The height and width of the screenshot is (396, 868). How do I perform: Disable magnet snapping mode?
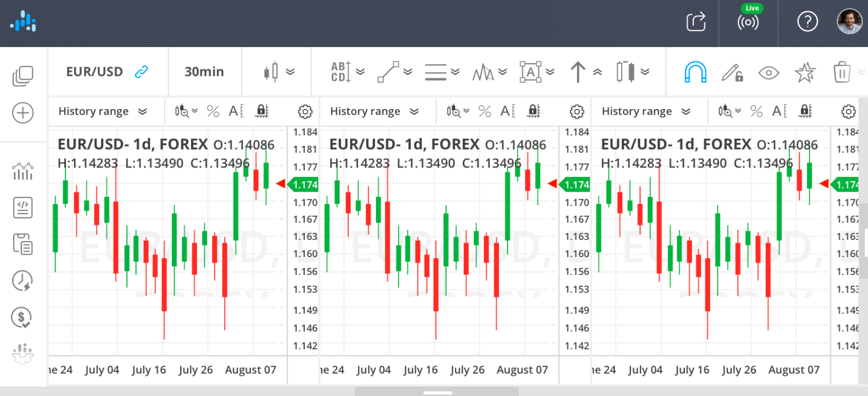pos(695,71)
